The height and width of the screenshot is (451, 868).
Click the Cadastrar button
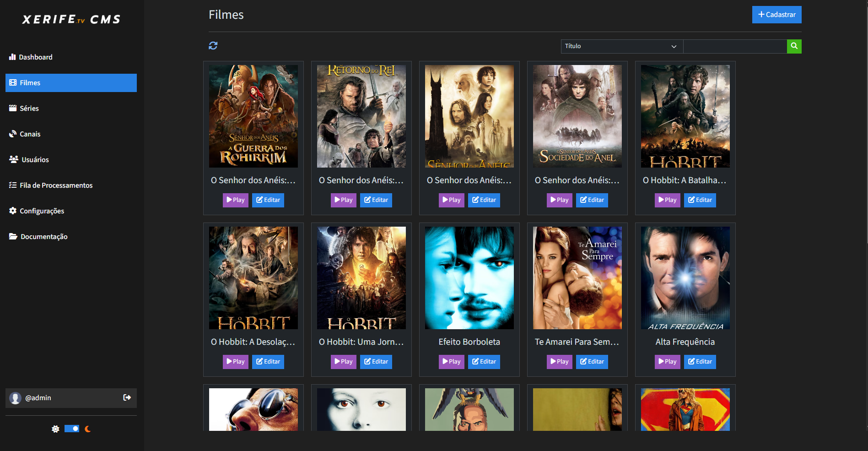(x=777, y=15)
